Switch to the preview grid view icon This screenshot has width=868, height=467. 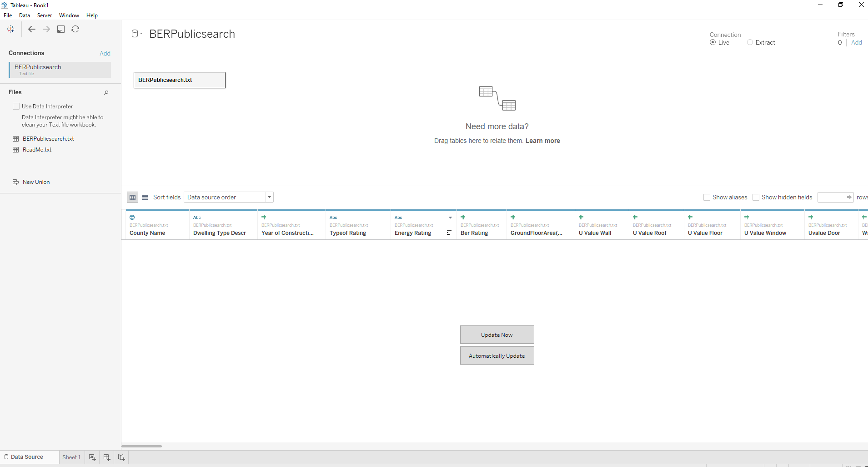[132, 197]
